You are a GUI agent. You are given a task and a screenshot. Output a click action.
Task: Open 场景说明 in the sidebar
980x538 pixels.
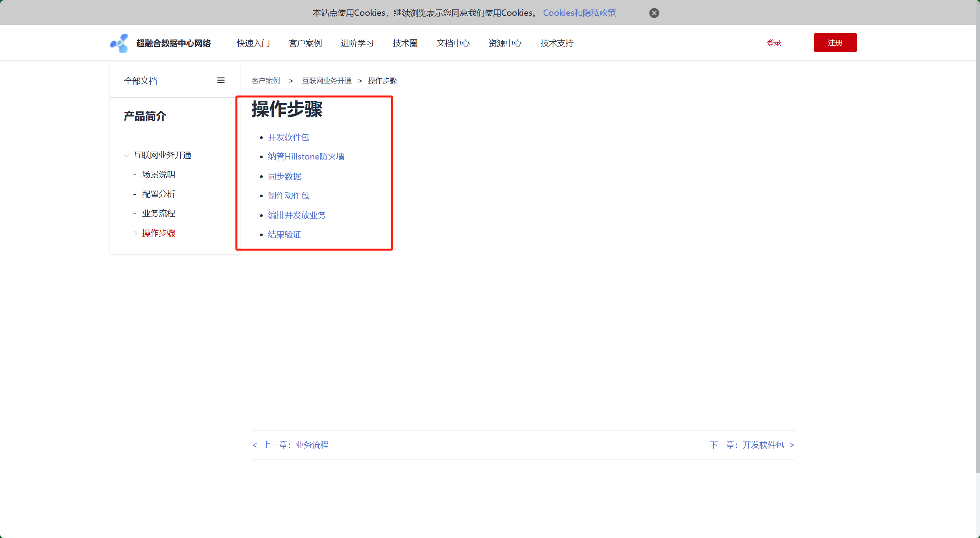click(159, 174)
